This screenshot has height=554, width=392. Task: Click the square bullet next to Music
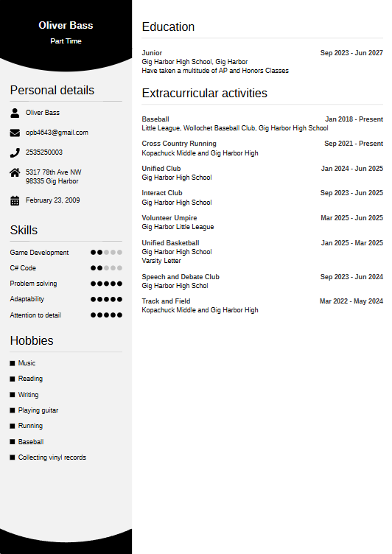tap(13, 363)
